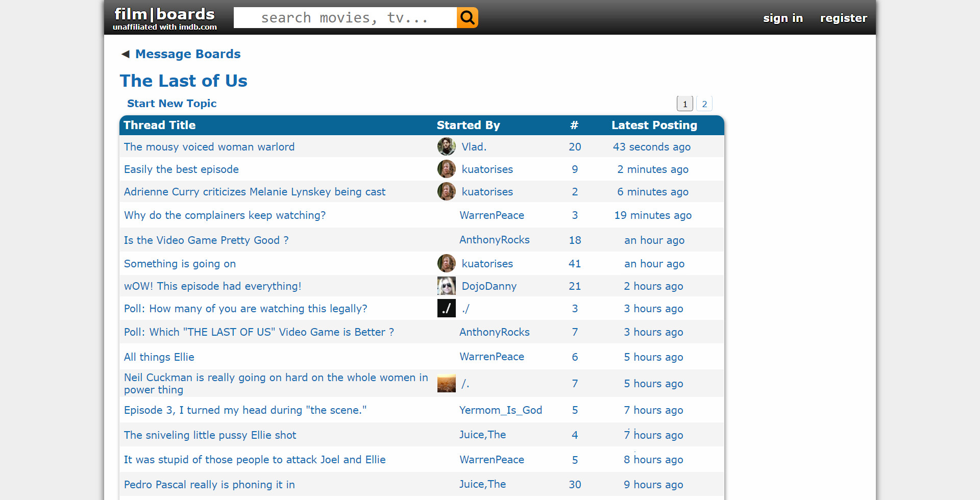Open Episode 3 turned my head thread

pos(245,410)
